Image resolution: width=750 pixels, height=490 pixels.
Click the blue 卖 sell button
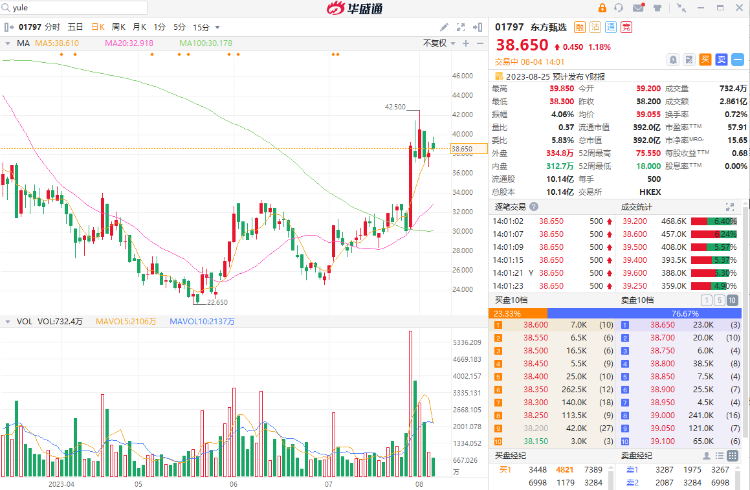tap(722, 60)
